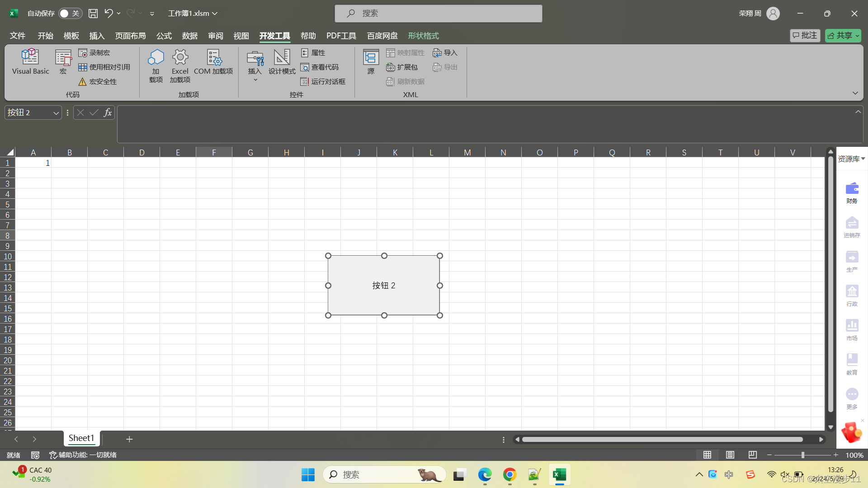Open the Name Box dropdown arrow
This screenshot has height=488, width=868.
(56, 113)
